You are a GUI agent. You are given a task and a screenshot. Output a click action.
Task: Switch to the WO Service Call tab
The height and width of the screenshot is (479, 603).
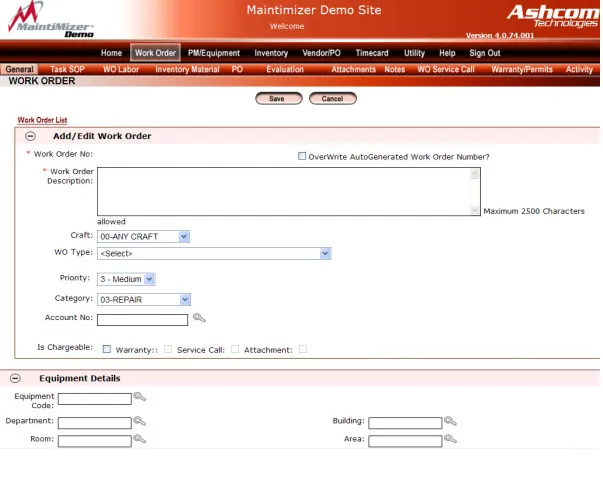(x=446, y=69)
